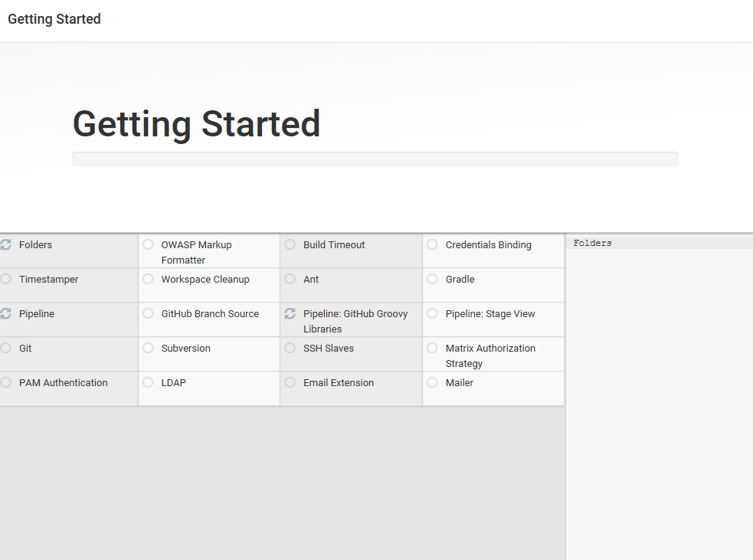
Task: Click the Credentials Binding label
Action: point(489,245)
